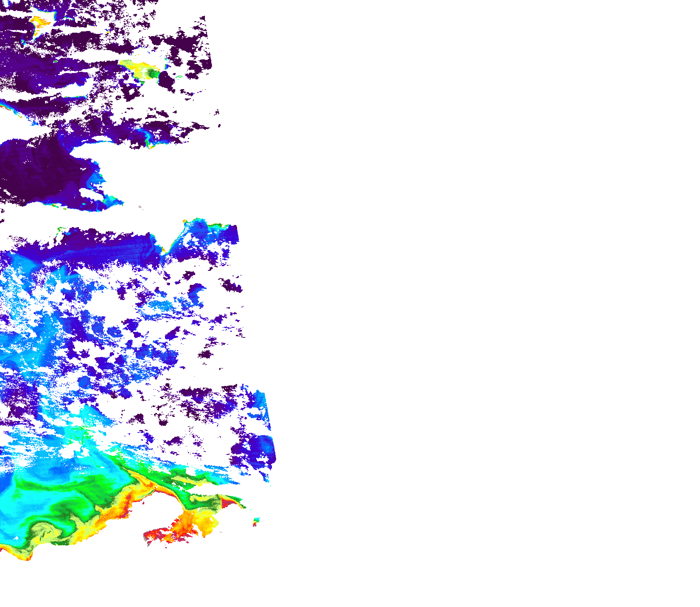Click the yellow-green patch near the top center
This screenshot has height=607, width=700.
(x=137, y=68)
